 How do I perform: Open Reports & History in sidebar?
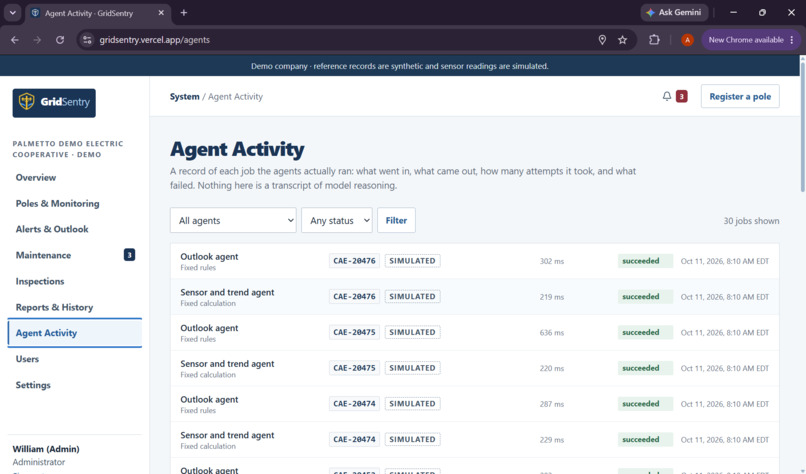coord(54,307)
